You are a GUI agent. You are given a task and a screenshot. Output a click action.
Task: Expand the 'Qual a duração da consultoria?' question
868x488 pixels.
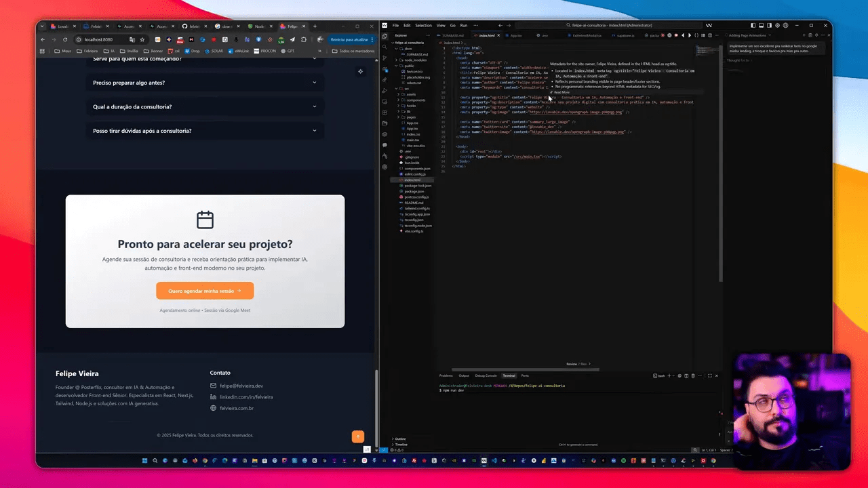point(205,106)
